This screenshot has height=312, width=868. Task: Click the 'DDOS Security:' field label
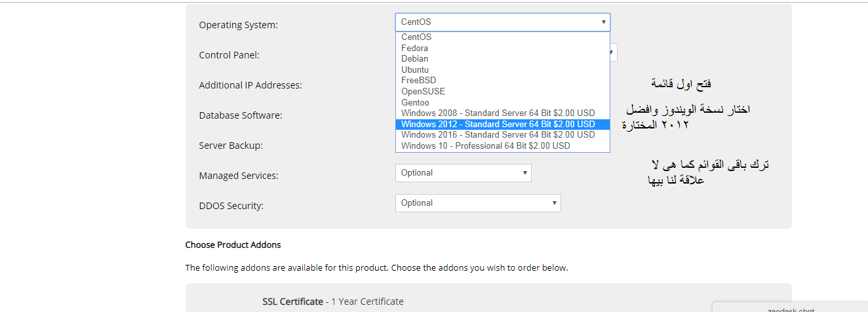(x=231, y=206)
